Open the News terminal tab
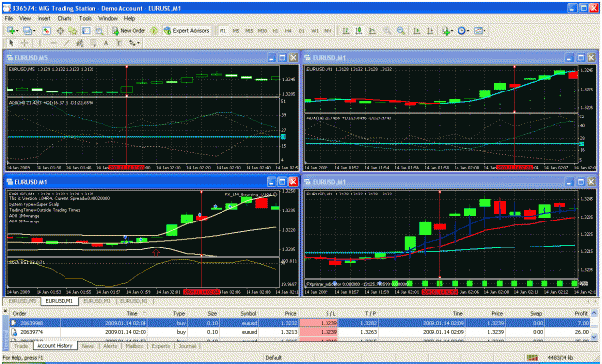Viewport: 602px width, 364px height. (x=88, y=346)
